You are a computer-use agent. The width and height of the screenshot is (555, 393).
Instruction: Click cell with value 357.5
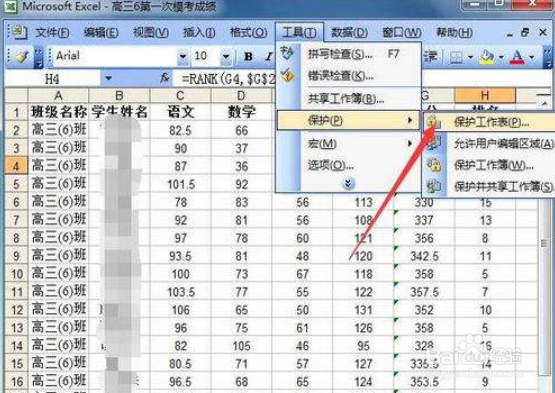pos(424,292)
